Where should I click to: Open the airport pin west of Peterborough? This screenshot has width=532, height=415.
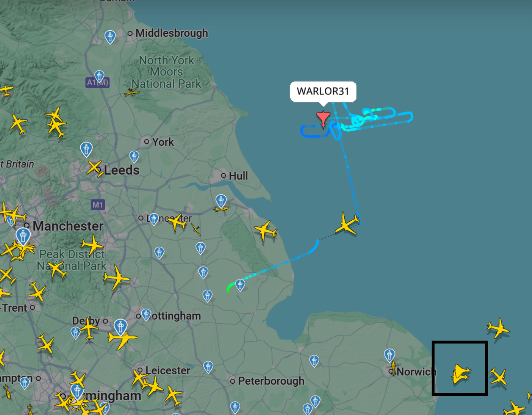coord(208,367)
